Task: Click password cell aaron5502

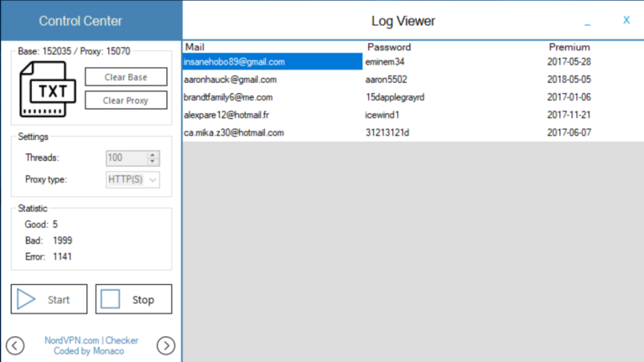Action: coord(386,80)
